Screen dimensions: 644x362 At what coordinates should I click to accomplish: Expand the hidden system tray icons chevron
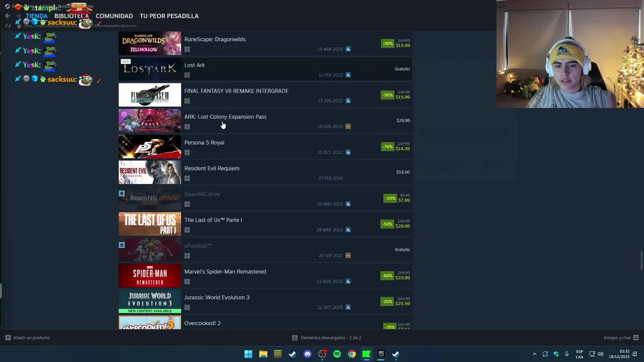(534, 354)
